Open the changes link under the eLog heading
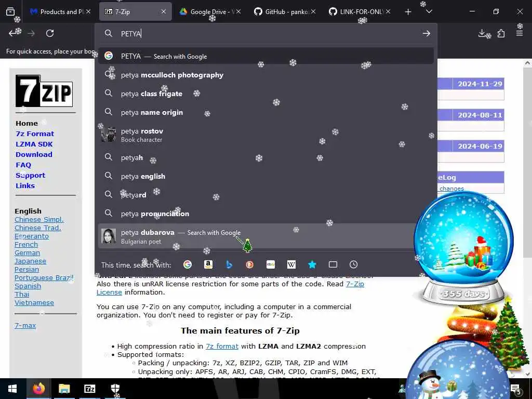 451,189
